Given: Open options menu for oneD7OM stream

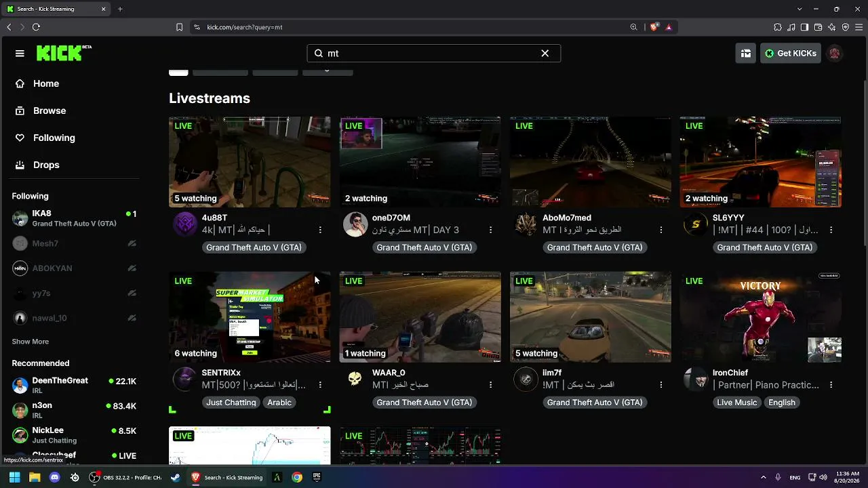Looking at the screenshot, I should click(x=490, y=230).
